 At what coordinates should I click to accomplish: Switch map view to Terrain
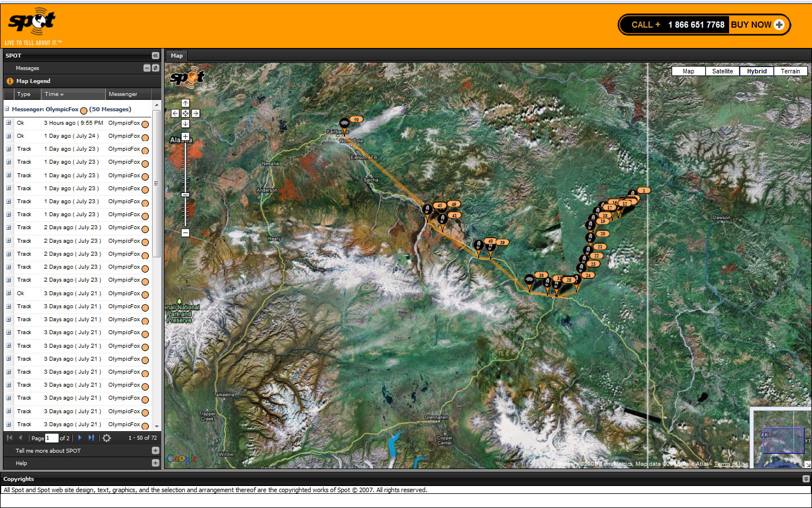[x=790, y=71]
